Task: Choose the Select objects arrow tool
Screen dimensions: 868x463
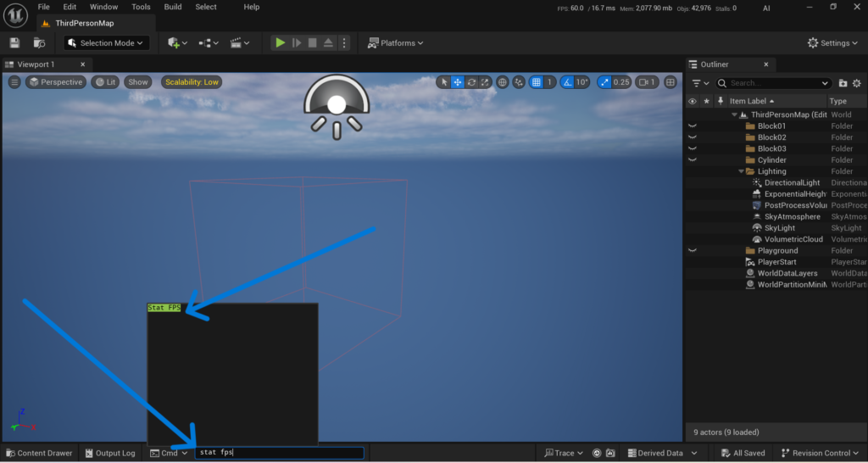Action: (x=444, y=82)
